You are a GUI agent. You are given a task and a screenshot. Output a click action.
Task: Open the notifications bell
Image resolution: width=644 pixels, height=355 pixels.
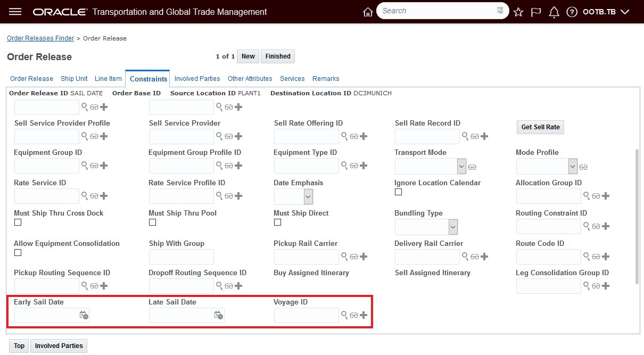pos(554,12)
